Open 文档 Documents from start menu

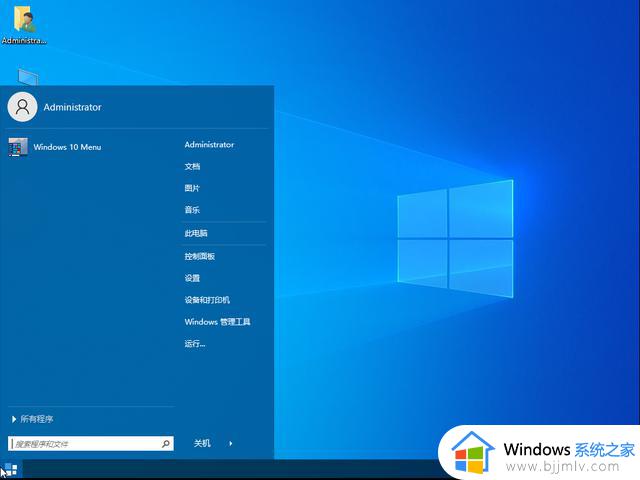[x=192, y=166]
